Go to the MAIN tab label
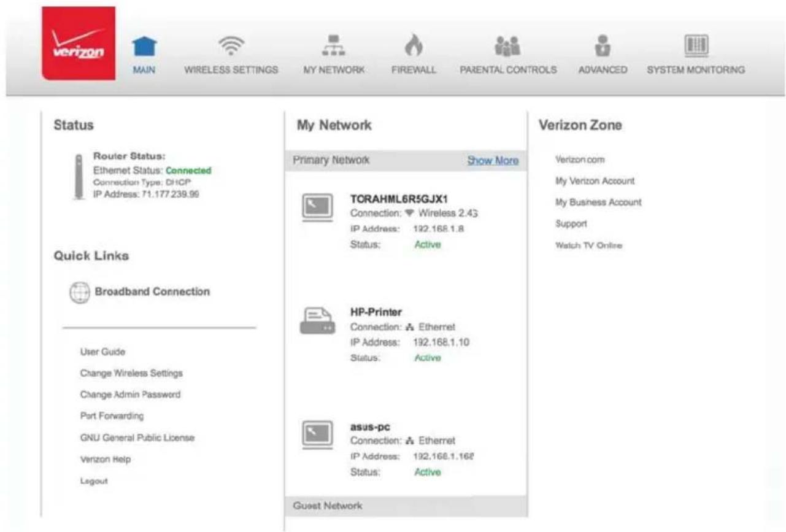The height and width of the screenshot is (532, 786). (x=144, y=70)
